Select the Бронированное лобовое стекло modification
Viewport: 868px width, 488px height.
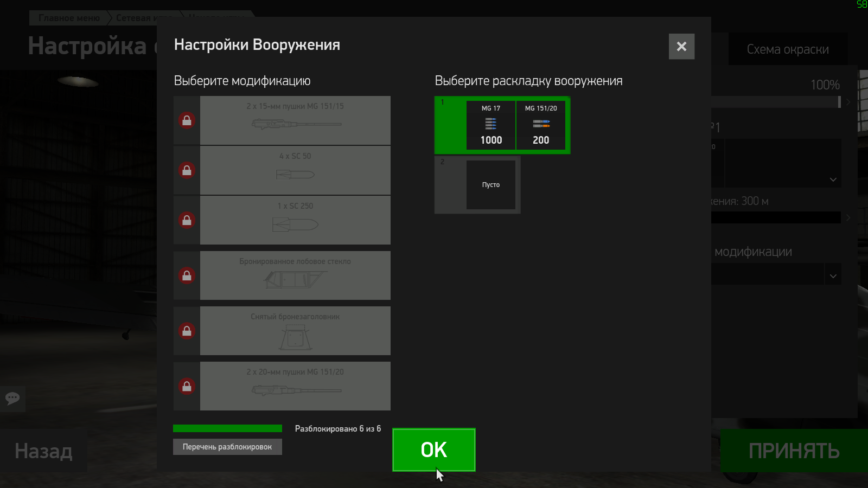pos(295,275)
